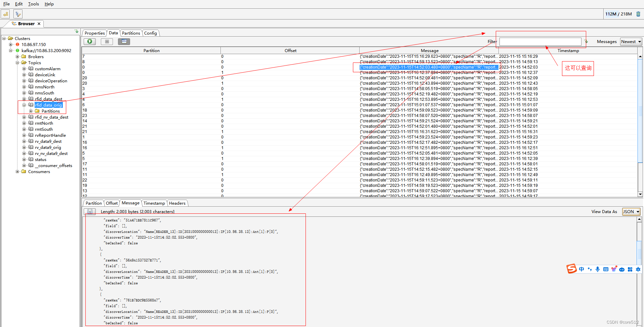Toggle Chinese input mode 中 icon
644x327 pixels.
(x=581, y=269)
